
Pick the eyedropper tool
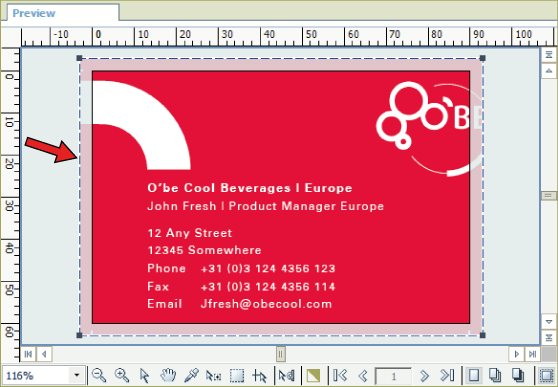191,375
